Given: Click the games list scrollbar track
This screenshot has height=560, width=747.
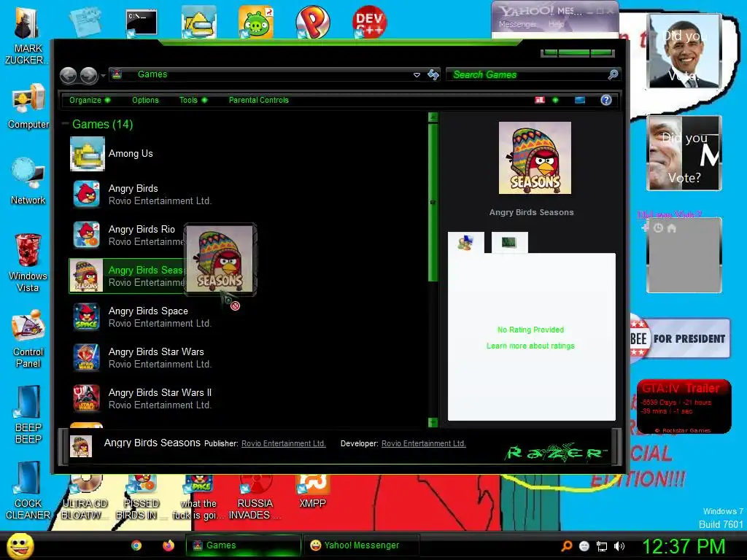Looking at the screenshot, I should pos(433,350).
